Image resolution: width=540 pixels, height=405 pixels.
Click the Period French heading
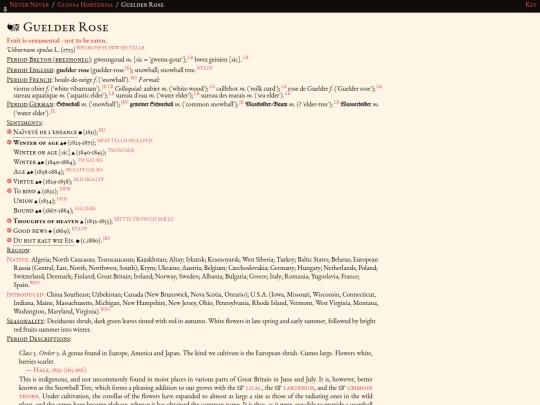(x=30, y=80)
